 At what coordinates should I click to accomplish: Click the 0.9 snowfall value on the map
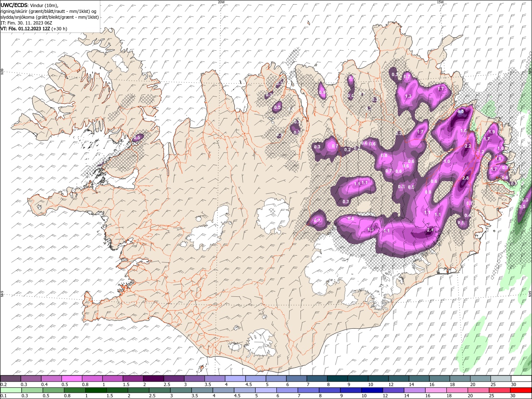(x=322, y=92)
